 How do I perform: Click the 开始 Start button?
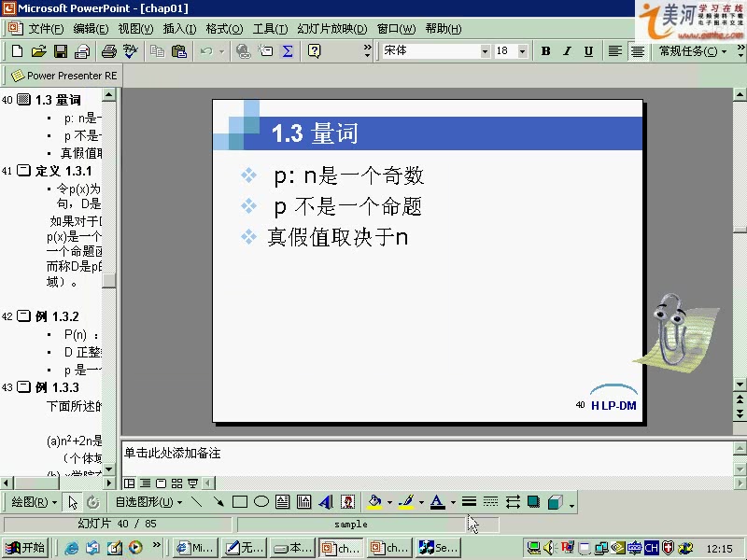[26, 548]
